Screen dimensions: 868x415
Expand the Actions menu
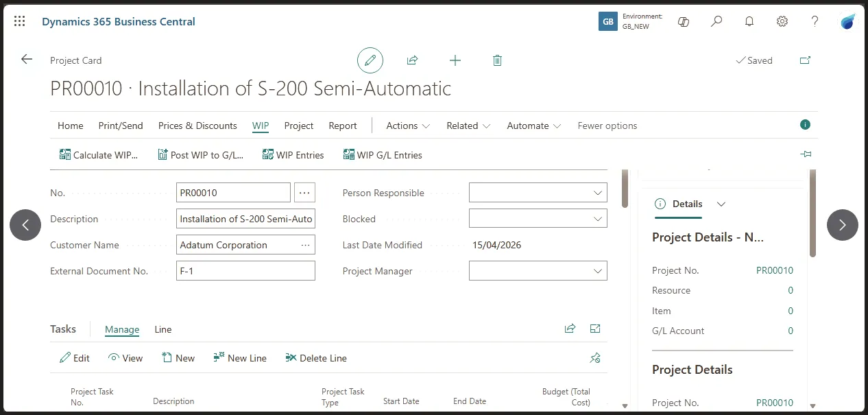click(408, 126)
